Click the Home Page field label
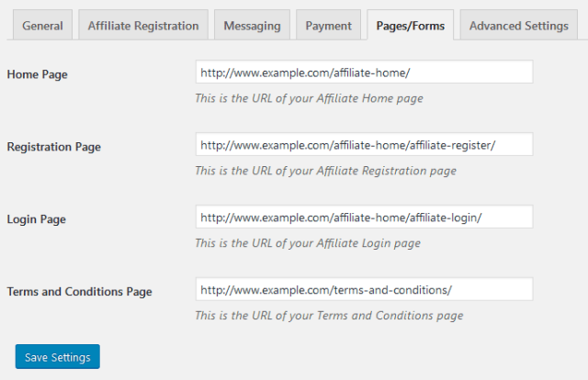The image size is (588, 380). pos(37,73)
